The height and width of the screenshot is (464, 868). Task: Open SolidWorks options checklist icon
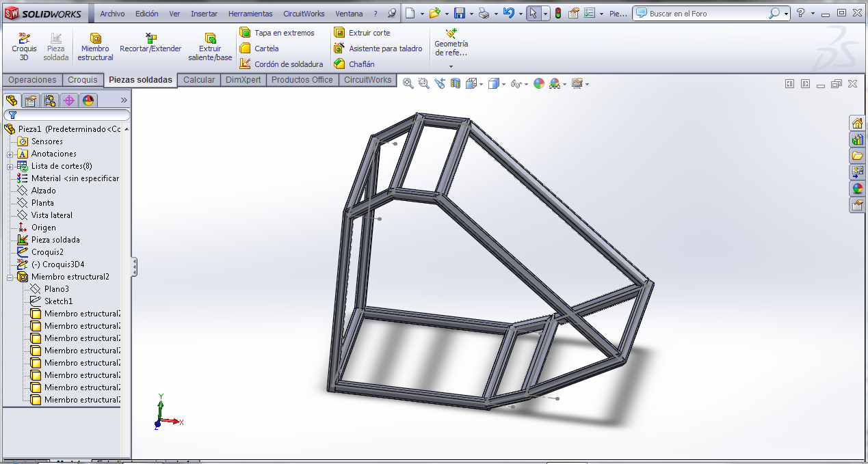tap(590, 13)
